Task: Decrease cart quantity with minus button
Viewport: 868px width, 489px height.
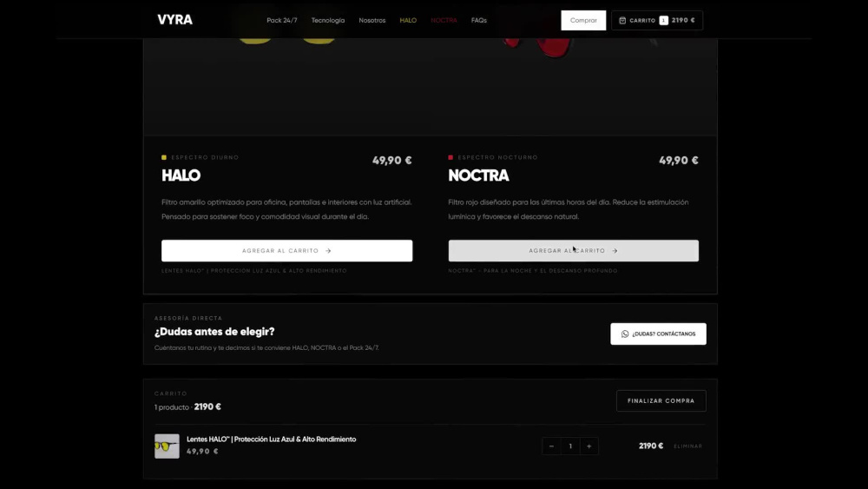Action: point(551,446)
